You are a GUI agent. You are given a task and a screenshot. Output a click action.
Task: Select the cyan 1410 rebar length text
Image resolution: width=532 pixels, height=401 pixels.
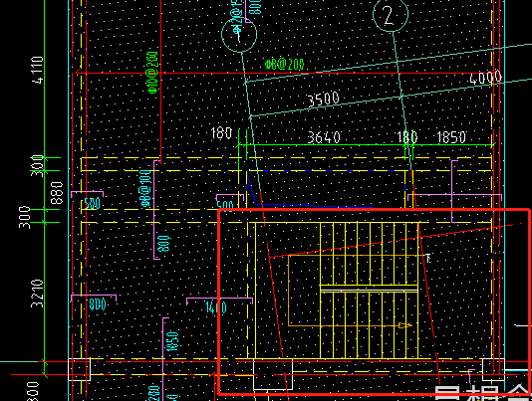click(216, 307)
